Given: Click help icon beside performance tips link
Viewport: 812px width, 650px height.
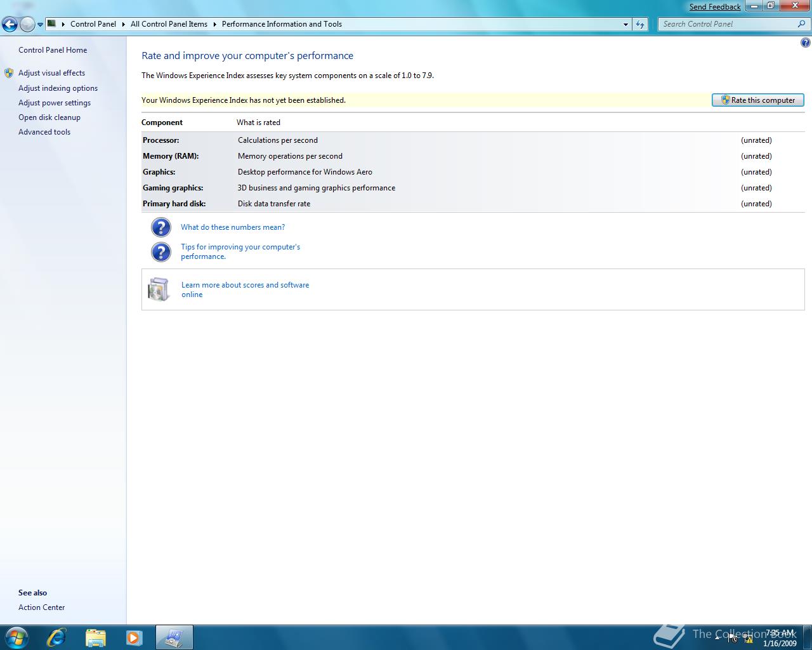Looking at the screenshot, I should pos(161,252).
